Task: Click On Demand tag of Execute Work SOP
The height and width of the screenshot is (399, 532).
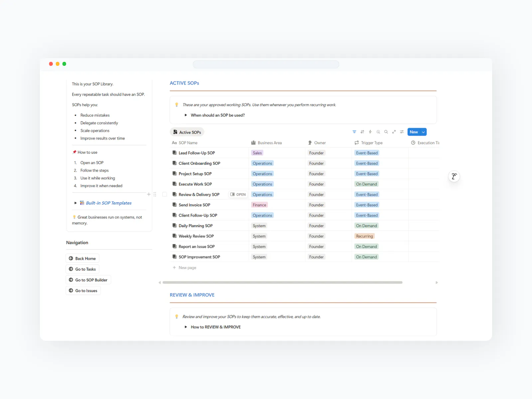Action: 366,184
